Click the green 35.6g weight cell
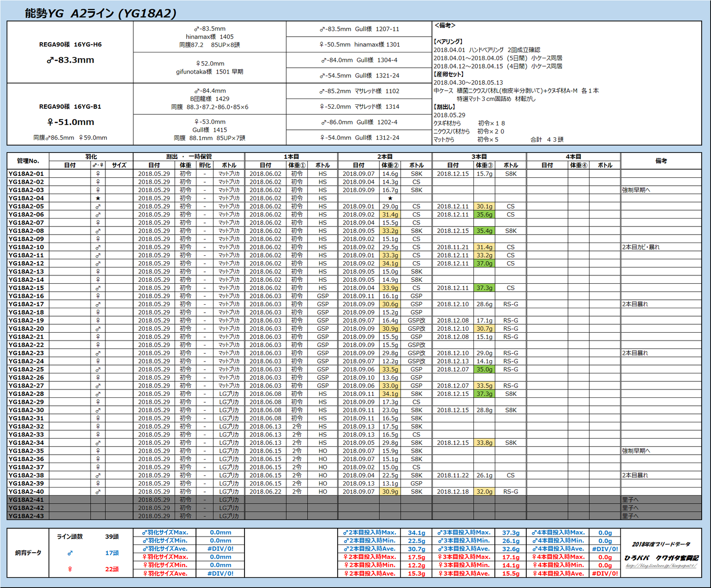711x588 pixels. [x=485, y=214]
